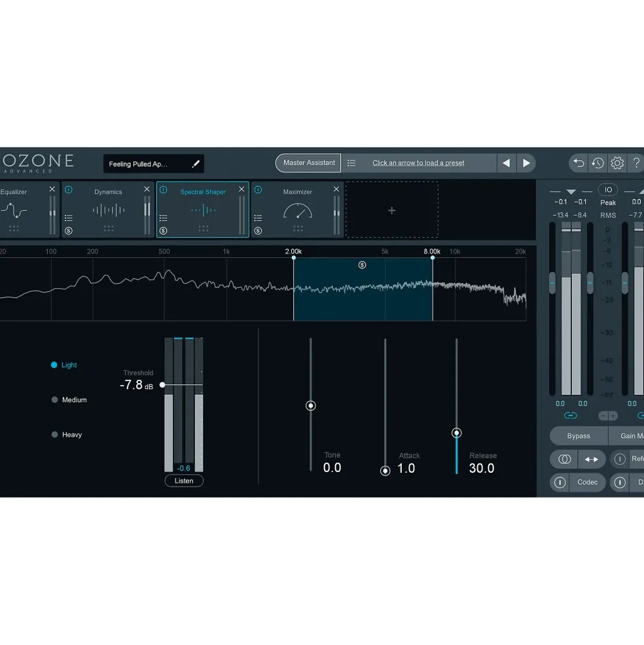Toggle the Spectral Shaper module power icon
The image size is (644, 645).
point(163,190)
